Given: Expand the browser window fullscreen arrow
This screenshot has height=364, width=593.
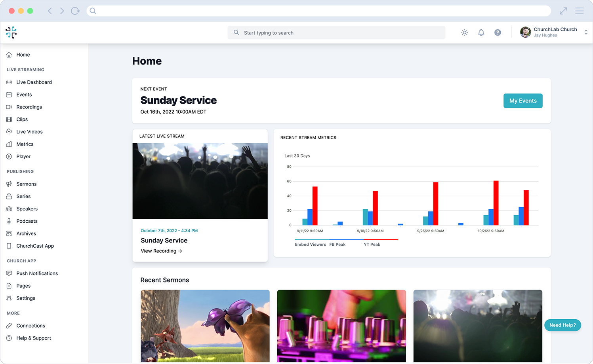Looking at the screenshot, I should click(x=563, y=11).
